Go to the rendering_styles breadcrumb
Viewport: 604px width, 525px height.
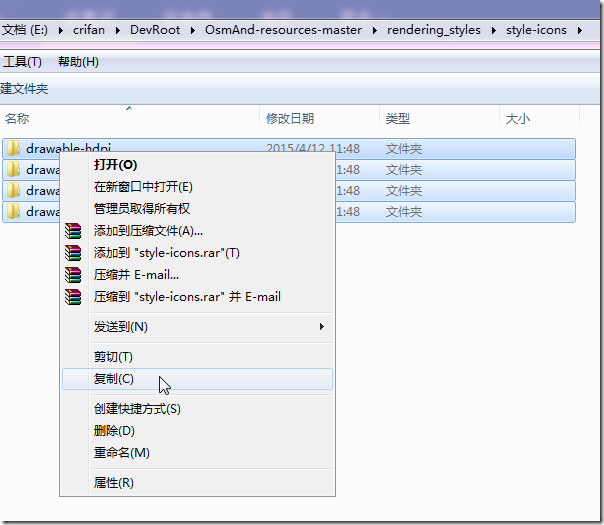434,30
